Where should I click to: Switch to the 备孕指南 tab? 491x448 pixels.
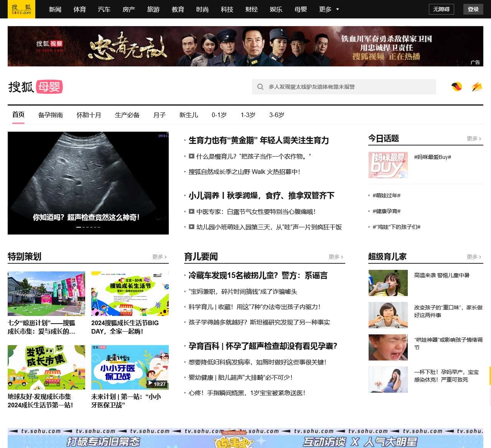[51, 115]
